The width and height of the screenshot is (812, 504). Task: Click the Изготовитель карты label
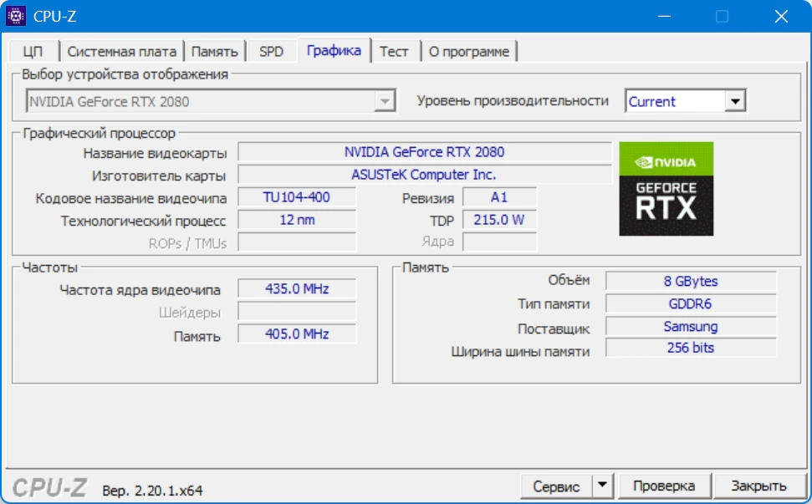pos(159,176)
